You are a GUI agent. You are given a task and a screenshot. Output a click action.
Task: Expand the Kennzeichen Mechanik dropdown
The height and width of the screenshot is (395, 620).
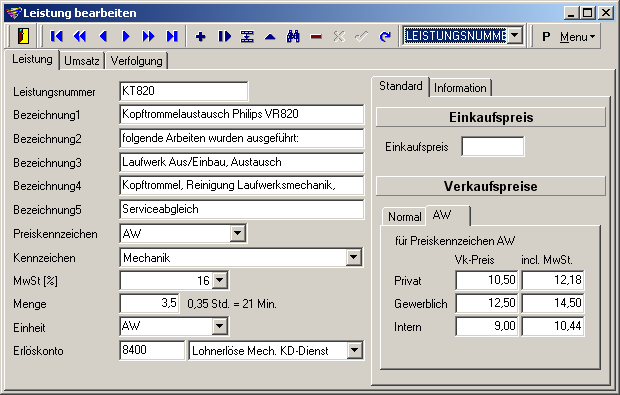[x=353, y=257]
